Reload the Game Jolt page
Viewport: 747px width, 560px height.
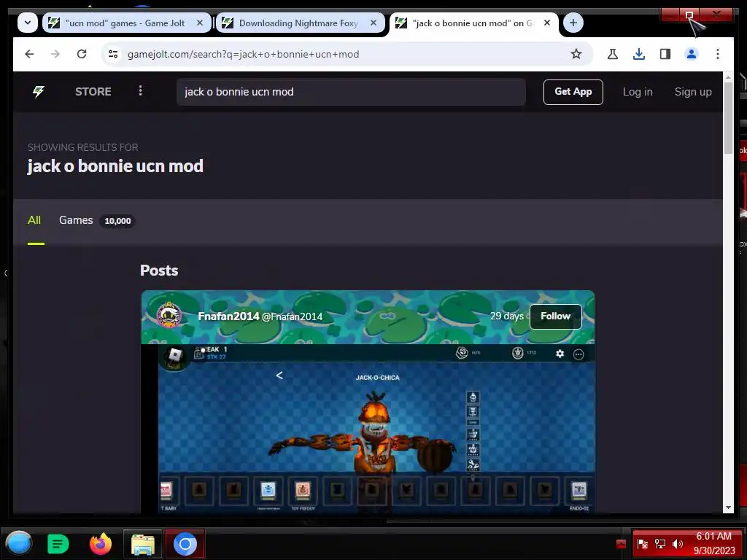(82, 54)
